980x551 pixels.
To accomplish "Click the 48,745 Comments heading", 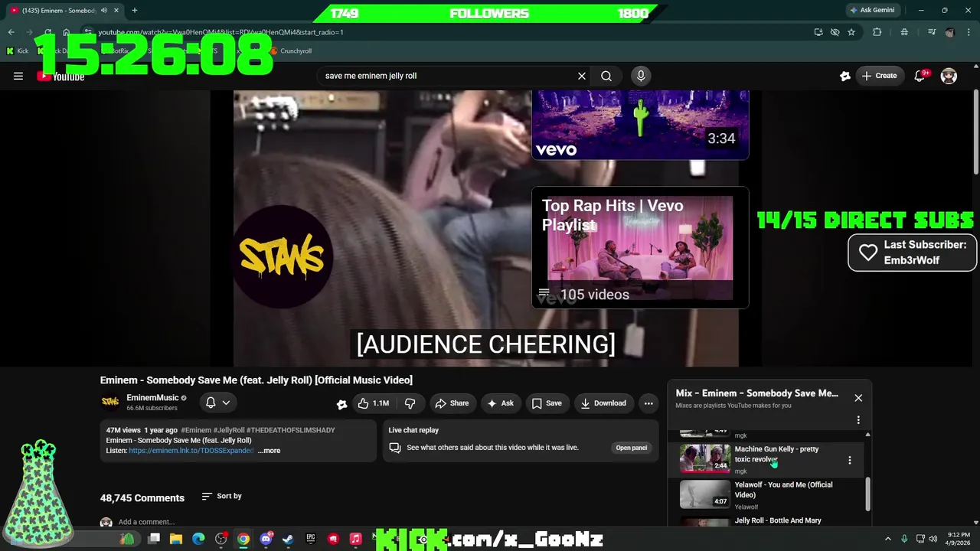I will pyautogui.click(x=142, y=498).
